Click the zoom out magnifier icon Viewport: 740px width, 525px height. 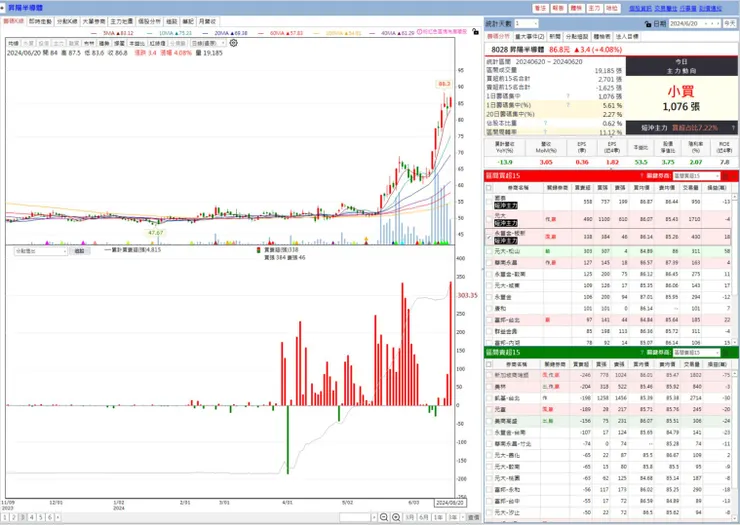click(x=384, y=517)
